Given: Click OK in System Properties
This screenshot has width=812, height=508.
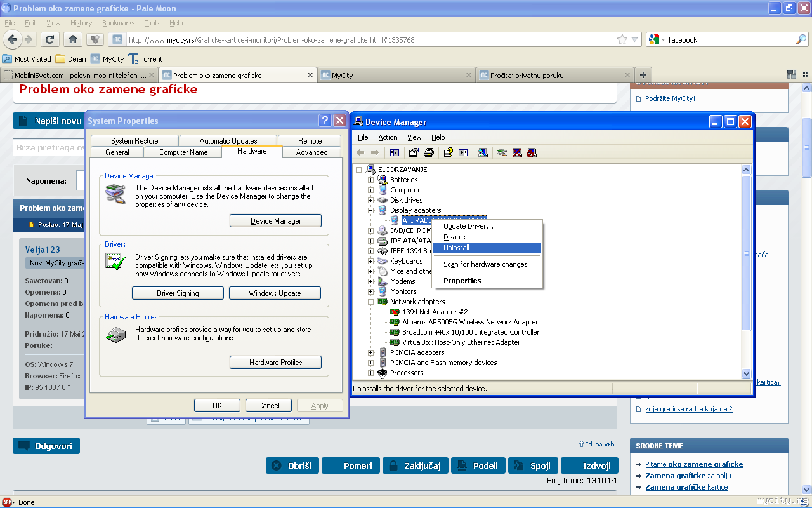Looking at the screenshot, I should pos(217,406).
